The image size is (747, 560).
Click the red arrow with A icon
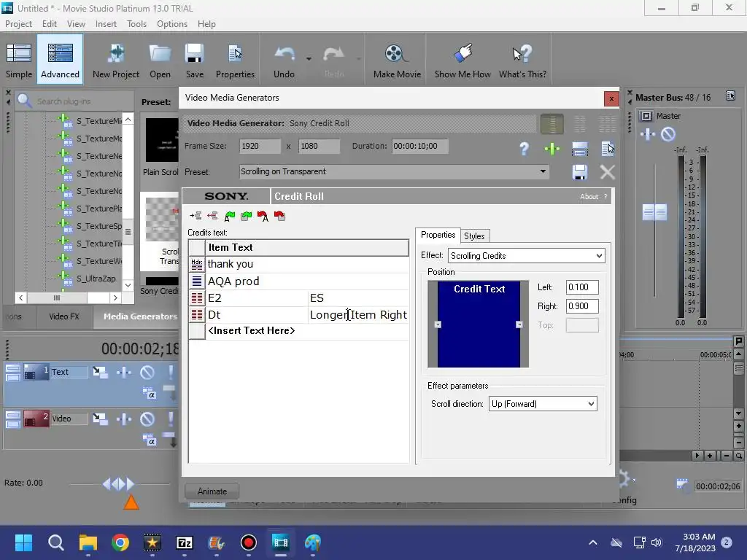click(263, 216)
